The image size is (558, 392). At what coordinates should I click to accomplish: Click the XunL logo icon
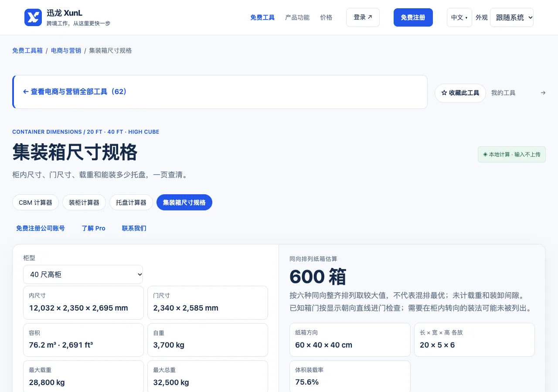pyautogui.click(x=33, y=17)
